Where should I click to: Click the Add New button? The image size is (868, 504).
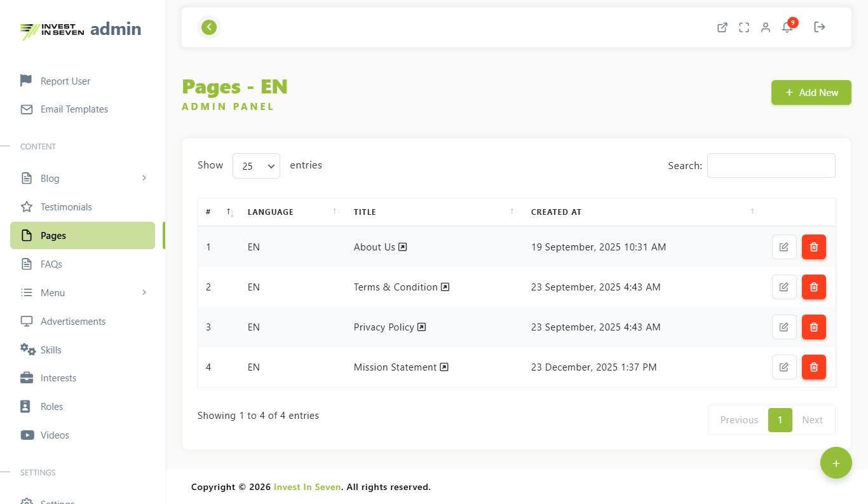click(x=811, y=93)
